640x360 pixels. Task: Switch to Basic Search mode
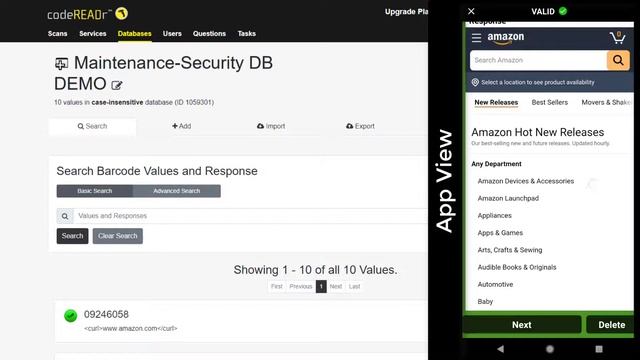point(95,191)
